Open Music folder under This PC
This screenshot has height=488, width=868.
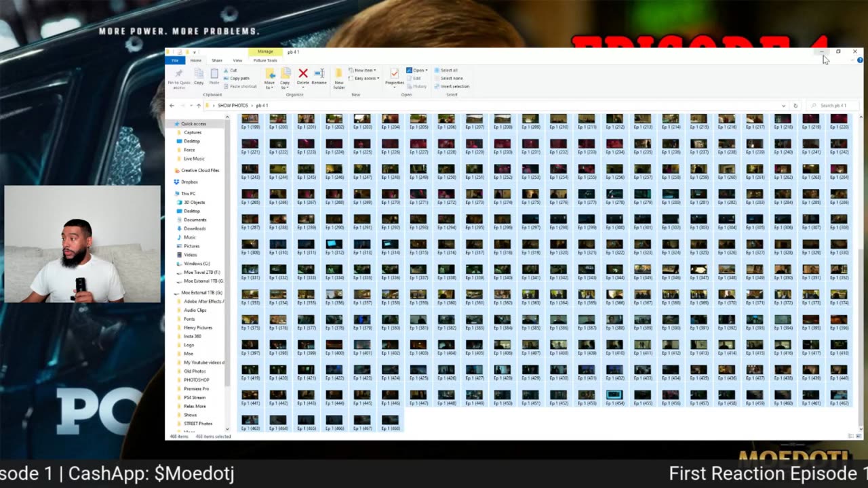pyautogui.click(x=187, y=237)
